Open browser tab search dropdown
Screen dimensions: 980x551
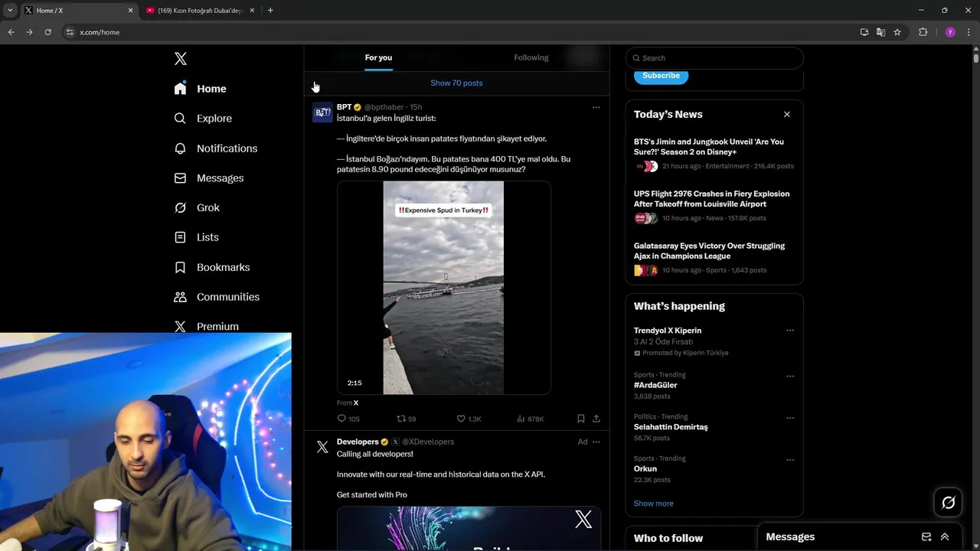point(10,11)
